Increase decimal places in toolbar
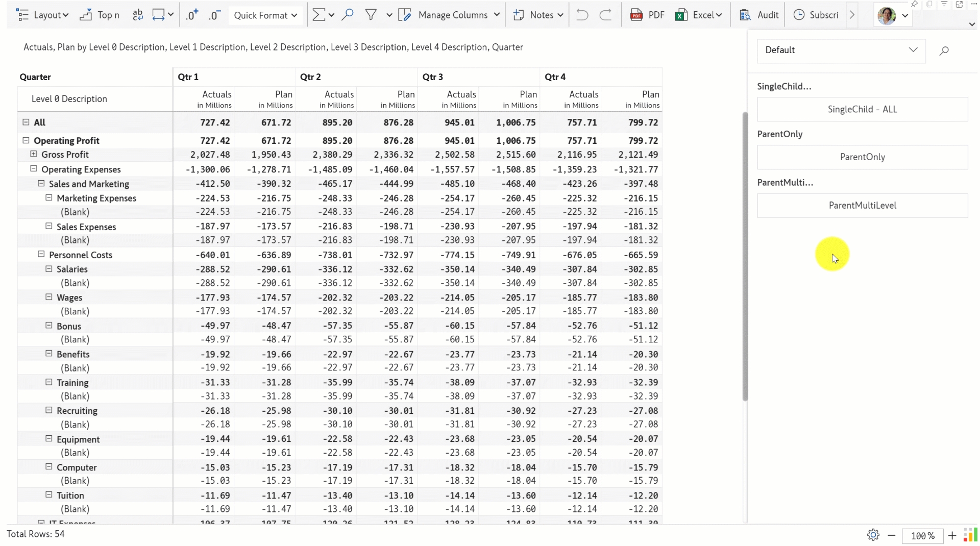This screenshot has width=980, height=546. (192, 15)
